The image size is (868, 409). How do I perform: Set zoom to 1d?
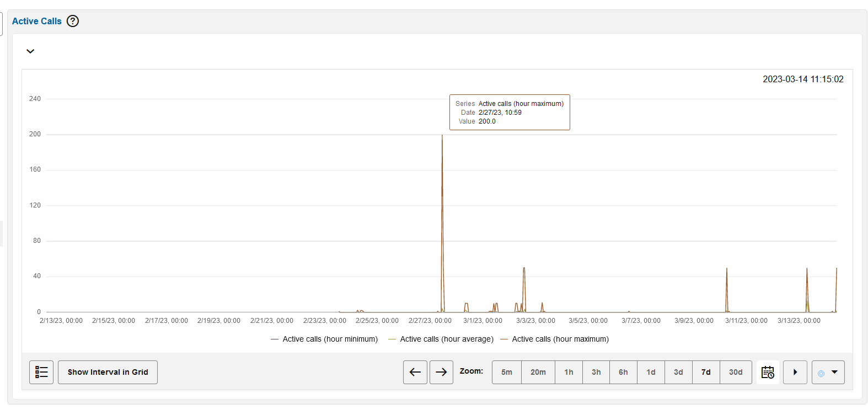click(651, 372)
